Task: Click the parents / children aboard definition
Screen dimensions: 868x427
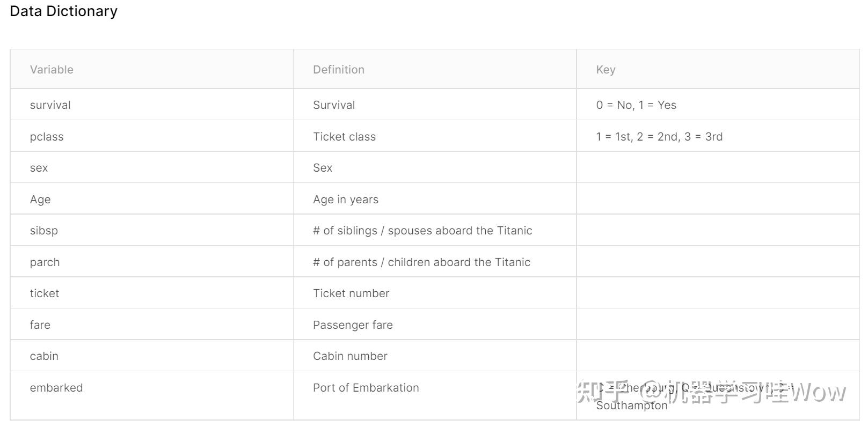Action: [421, 262]
